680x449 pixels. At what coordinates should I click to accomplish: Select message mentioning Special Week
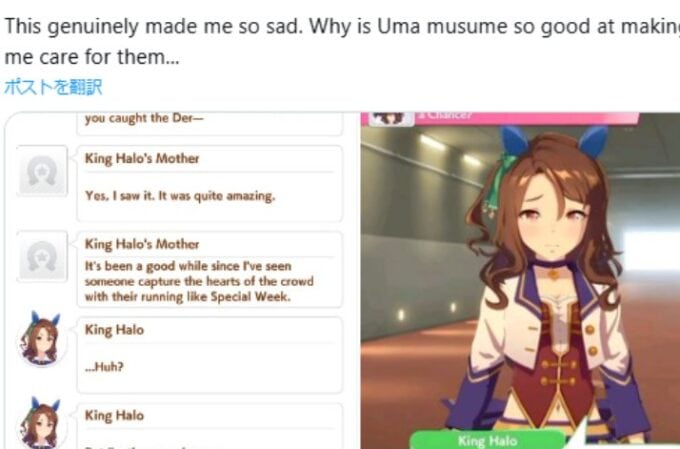pos(209,269)
